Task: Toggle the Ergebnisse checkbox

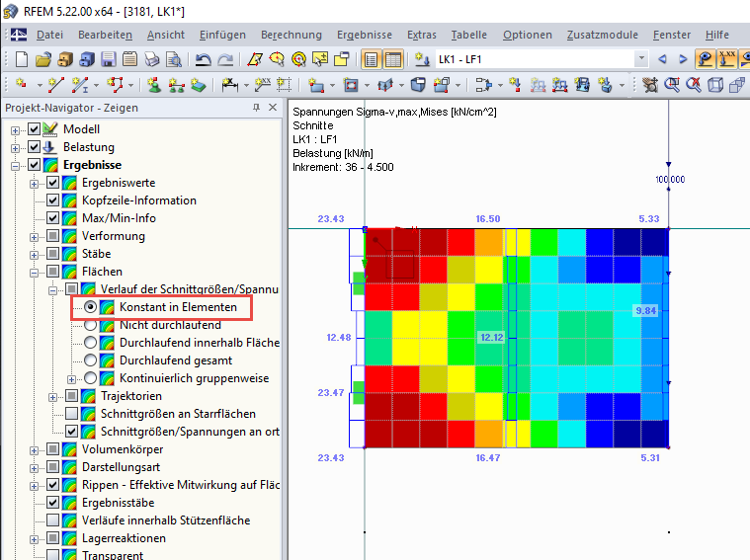Action: pos(34,165)
